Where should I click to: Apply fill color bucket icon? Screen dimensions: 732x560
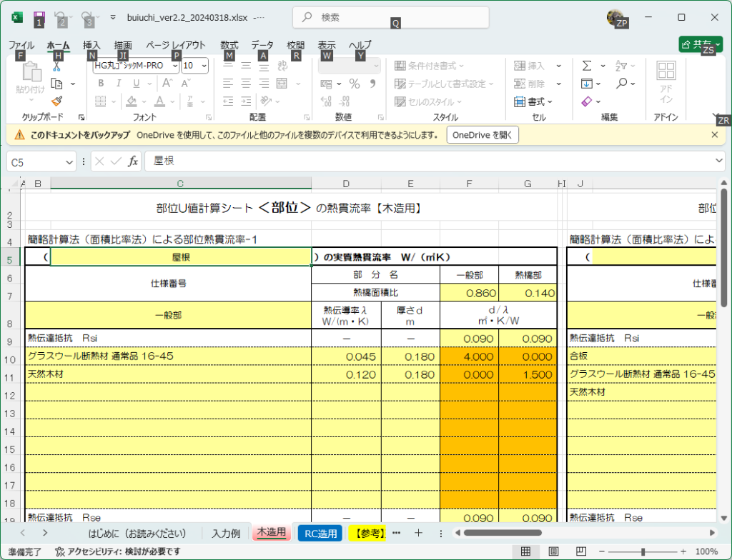[x=132, y=101]
